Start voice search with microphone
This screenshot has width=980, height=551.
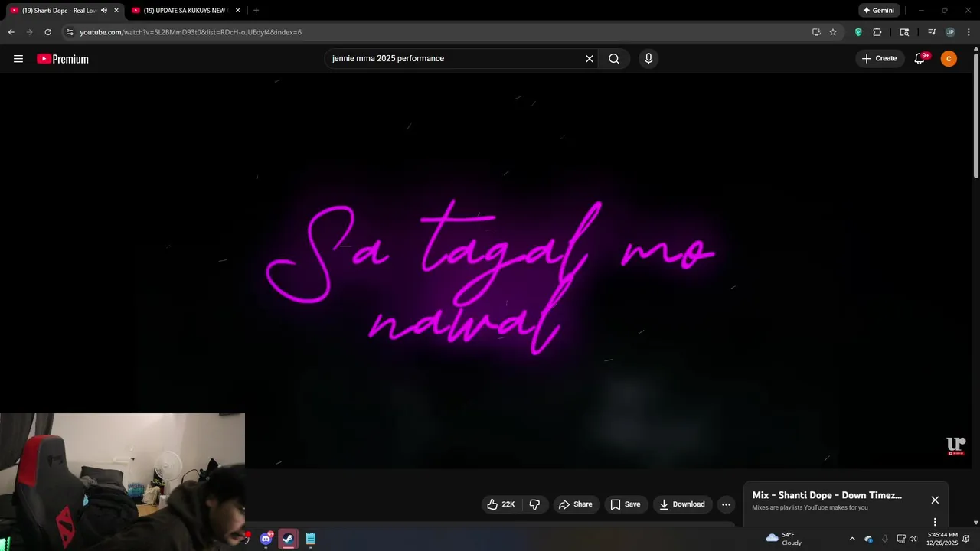click(648, 59)
